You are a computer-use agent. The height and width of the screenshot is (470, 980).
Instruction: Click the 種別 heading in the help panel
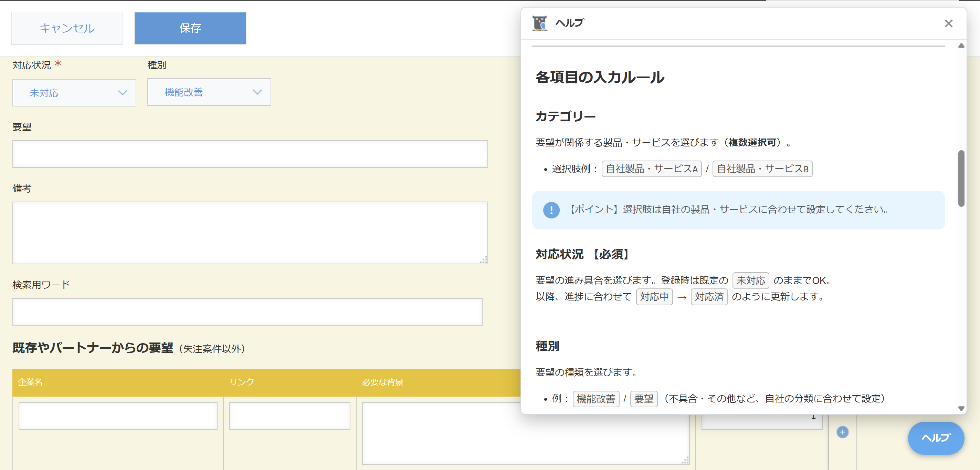(x=547, y=346)
